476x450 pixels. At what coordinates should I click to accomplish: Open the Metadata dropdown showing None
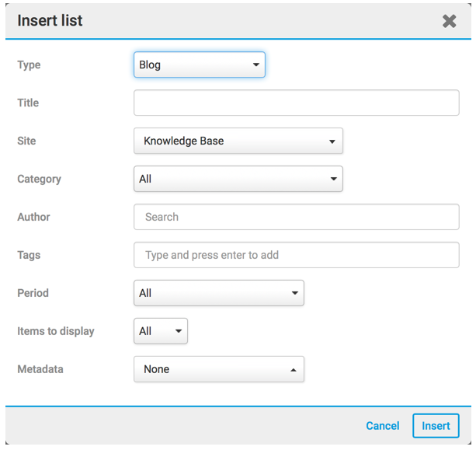pos(219,369)
